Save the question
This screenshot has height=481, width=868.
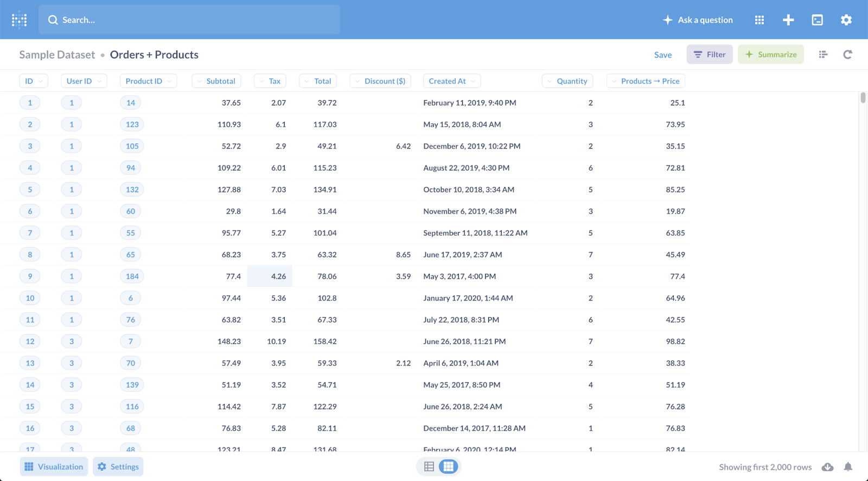pyautogui.click(x=663, y=55)
